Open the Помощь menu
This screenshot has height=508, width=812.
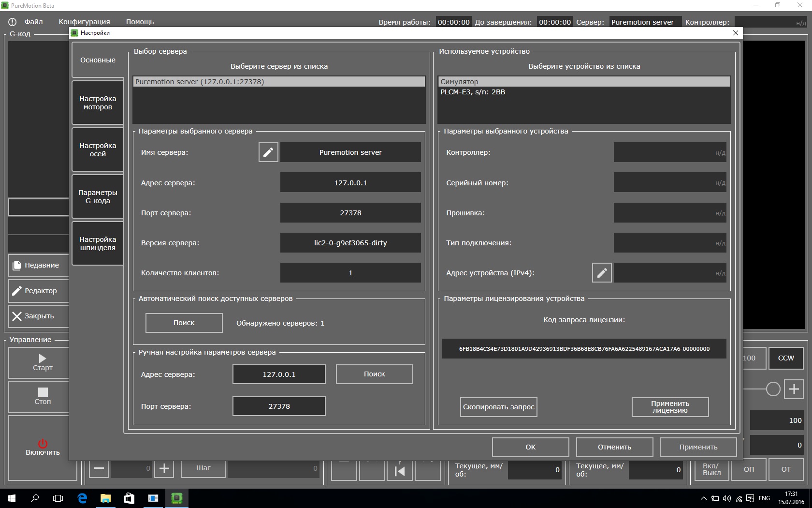(140, 22)
